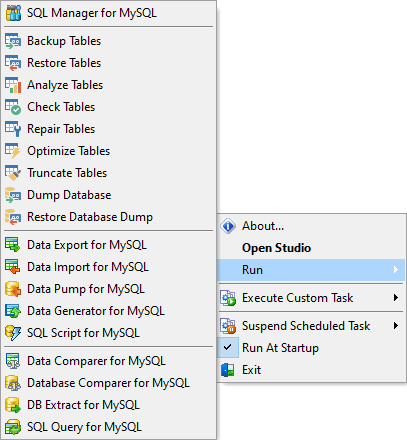407x440 pixels.
Task: Click the Repair Tables label
Action: tap(61, 129)
